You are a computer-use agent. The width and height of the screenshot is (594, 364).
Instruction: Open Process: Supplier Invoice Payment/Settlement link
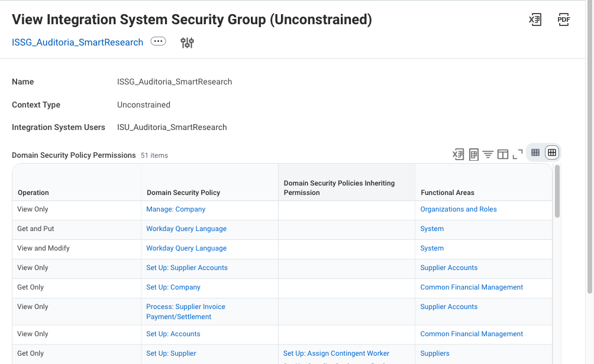(186, 312)
